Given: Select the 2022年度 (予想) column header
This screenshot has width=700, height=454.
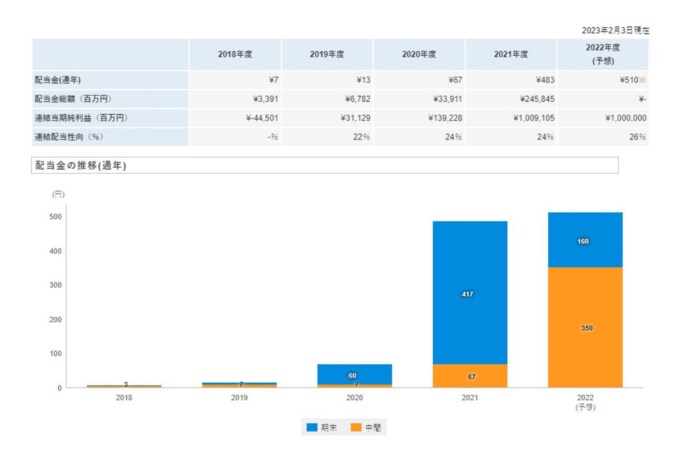Looking at the screenshot, I should 603,54.
